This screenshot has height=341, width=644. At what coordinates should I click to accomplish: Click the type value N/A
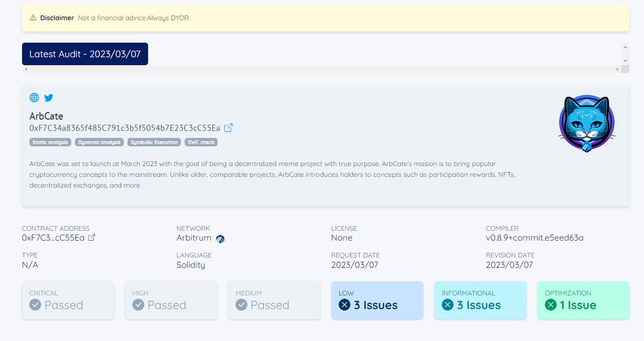30,265
